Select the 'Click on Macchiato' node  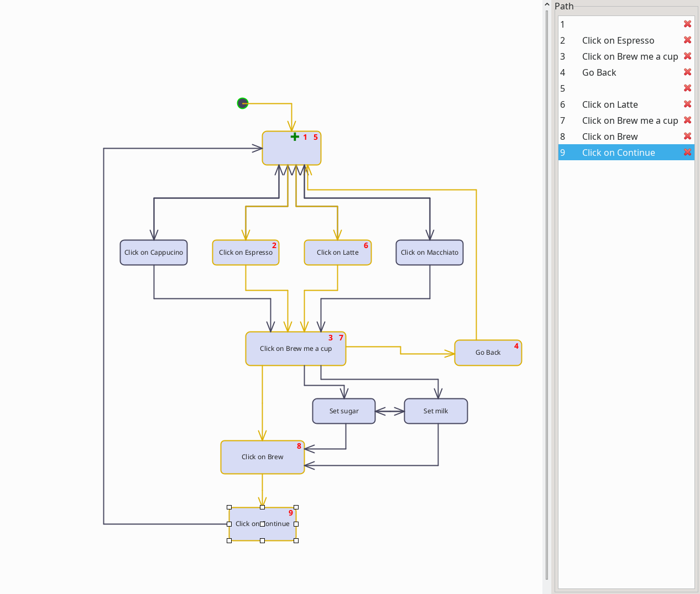click(430, 252)
